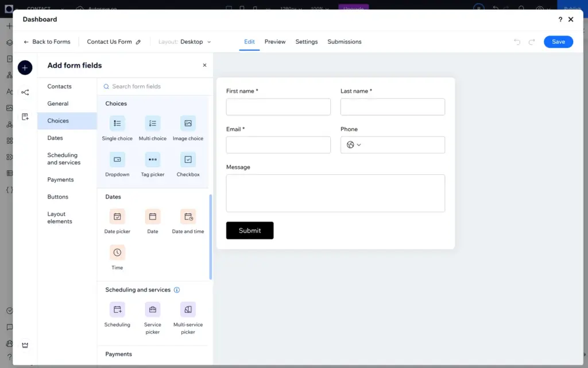Click the Message text area

pos(335,193)
